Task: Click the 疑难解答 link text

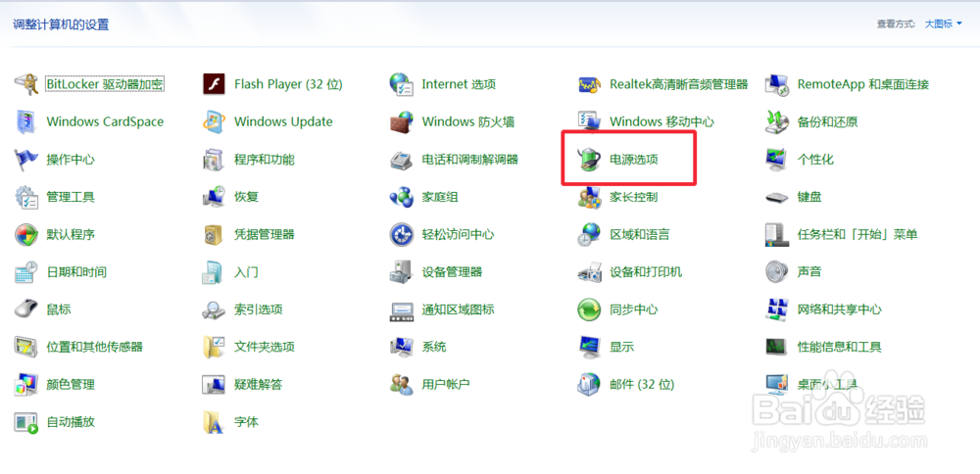Action: (x=259, y=384)
